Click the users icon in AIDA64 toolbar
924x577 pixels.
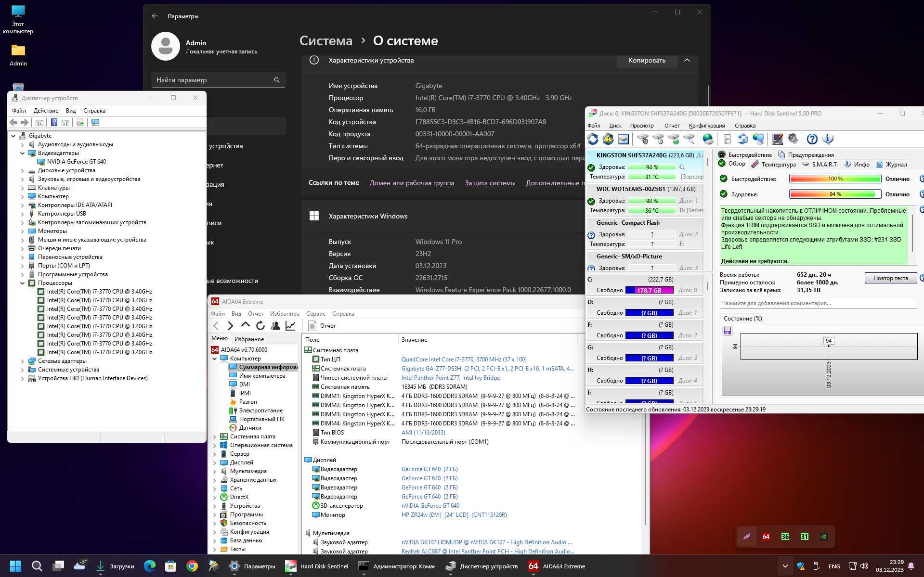click(275, 326)
